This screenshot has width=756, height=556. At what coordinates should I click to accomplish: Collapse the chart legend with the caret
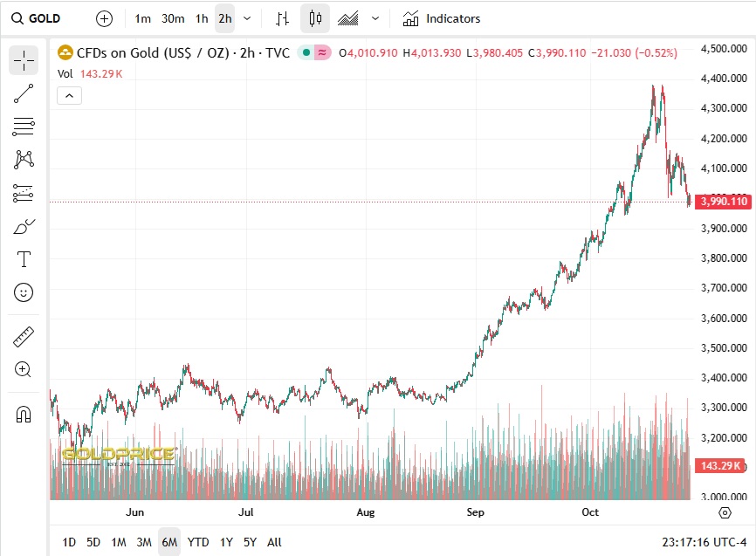click(x=69, y=96)
